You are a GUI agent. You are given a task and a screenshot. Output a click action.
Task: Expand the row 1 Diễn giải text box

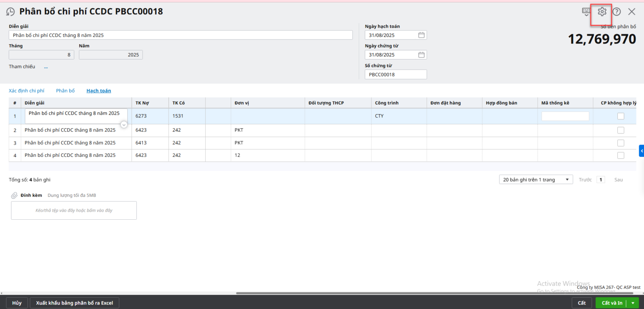click(124, 125)
